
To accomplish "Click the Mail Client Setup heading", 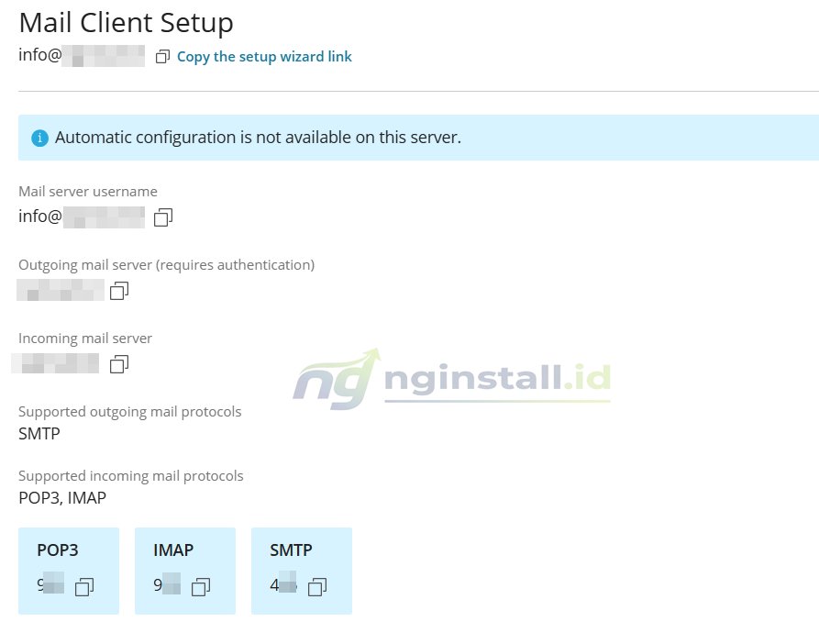I will (126, 22).
